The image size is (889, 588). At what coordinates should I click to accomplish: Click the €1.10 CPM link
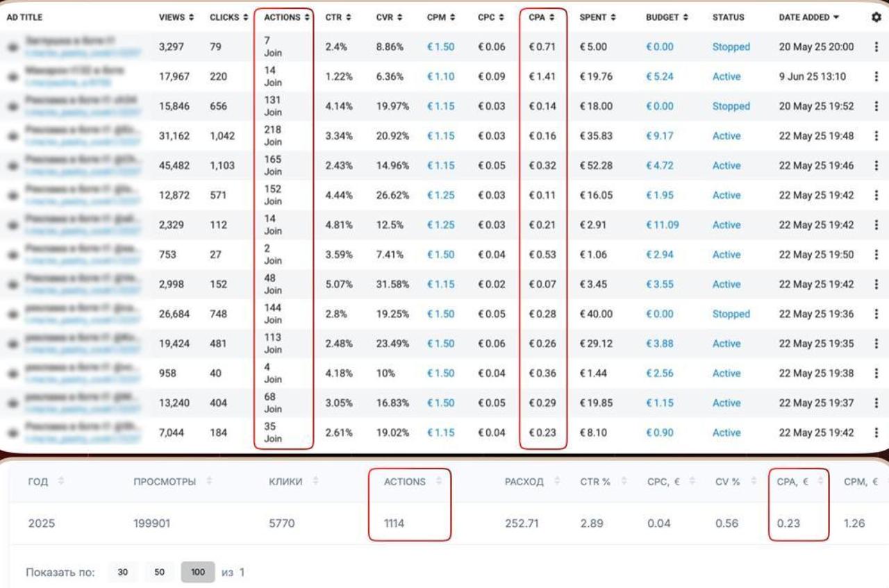[440, 76]
